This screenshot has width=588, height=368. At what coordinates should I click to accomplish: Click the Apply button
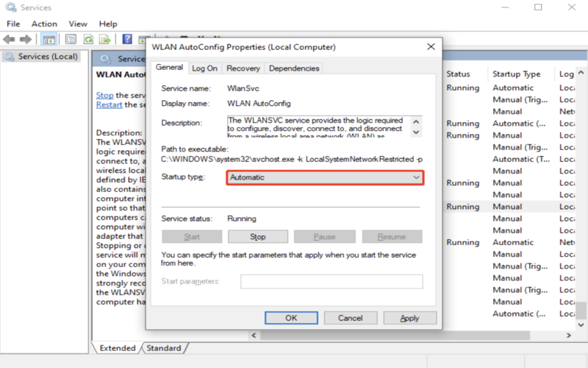[x=409, y=318]
